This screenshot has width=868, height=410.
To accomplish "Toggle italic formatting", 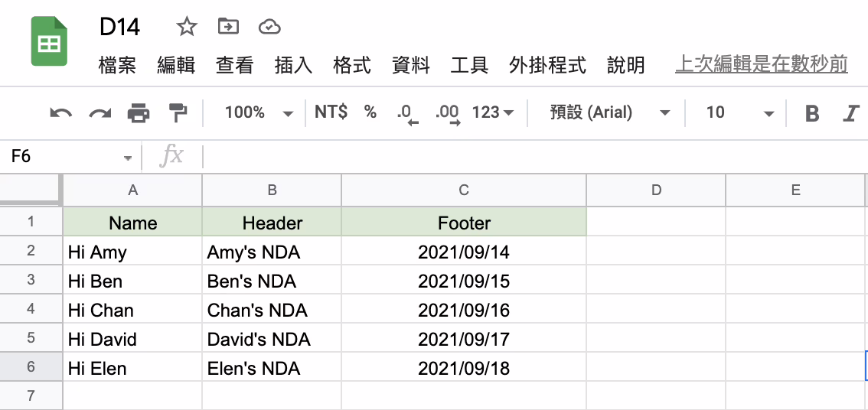I will [x=850, y=113].
